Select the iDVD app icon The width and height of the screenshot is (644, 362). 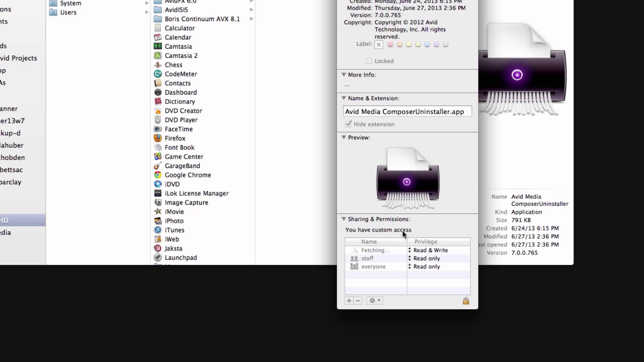pyautogui.click(x=158, y=184)
